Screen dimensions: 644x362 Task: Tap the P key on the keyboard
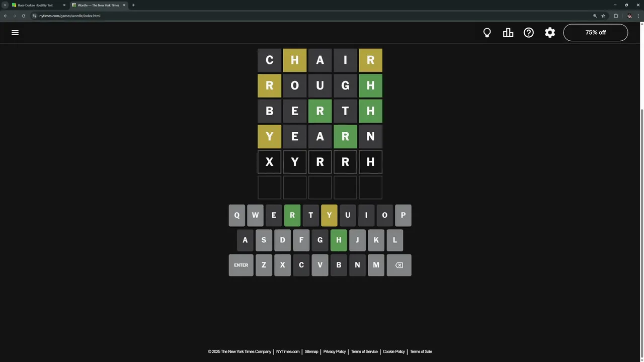(403, 215)
